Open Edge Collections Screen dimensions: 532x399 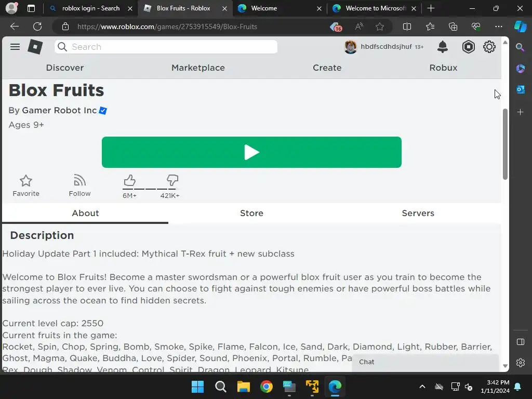(x=453, y=26)
